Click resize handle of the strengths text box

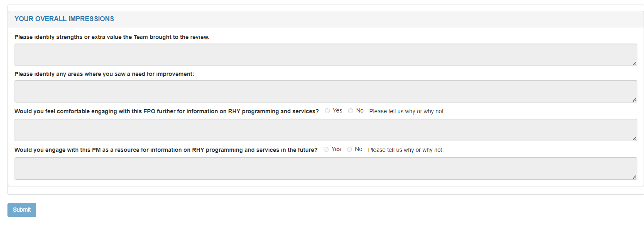pos(634,63)
